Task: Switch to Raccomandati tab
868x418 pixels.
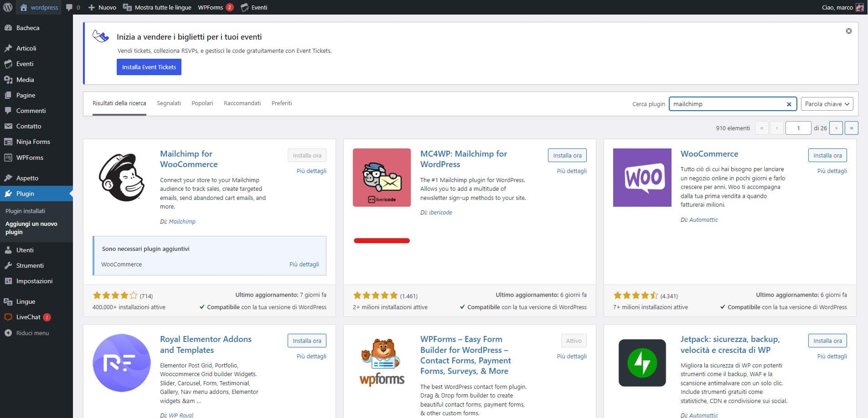Action: (x=242, y=103)
